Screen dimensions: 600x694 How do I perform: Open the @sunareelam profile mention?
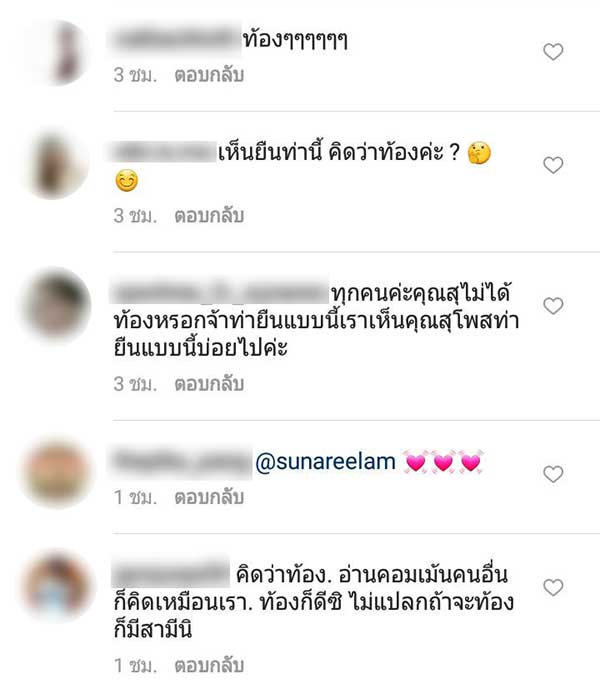(x=326, y=462)
